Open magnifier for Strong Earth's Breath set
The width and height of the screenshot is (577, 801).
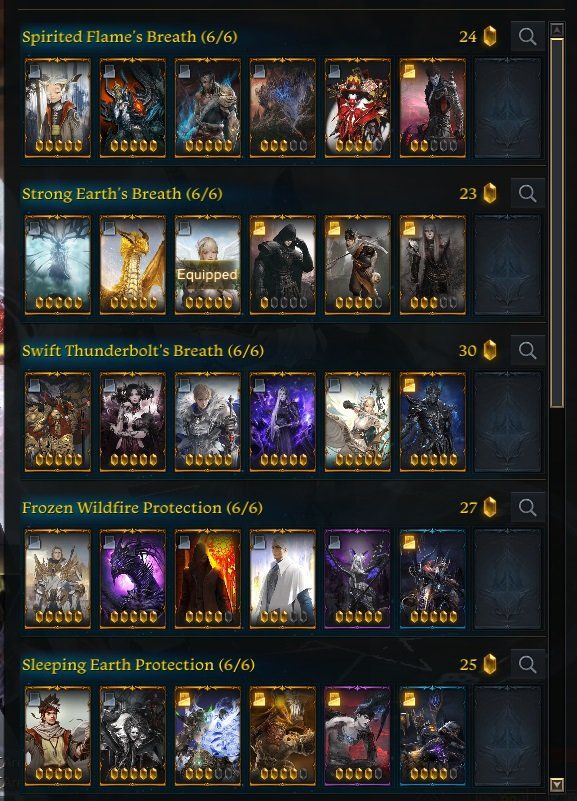click(x=527, y=194)
